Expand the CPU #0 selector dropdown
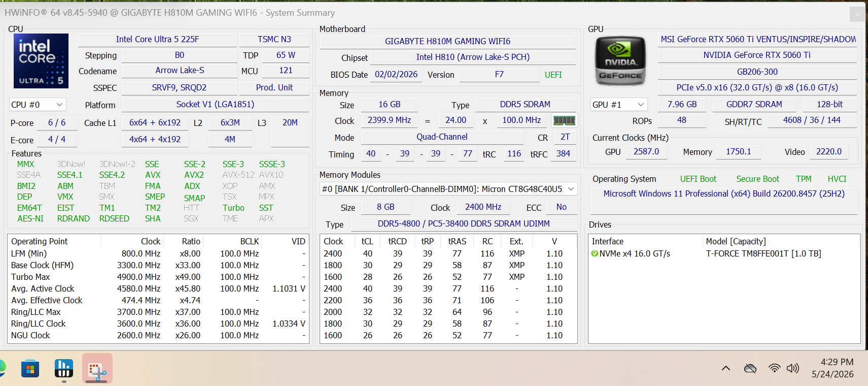Viewport: 868px width, 386px height. (x=38, y=105)
